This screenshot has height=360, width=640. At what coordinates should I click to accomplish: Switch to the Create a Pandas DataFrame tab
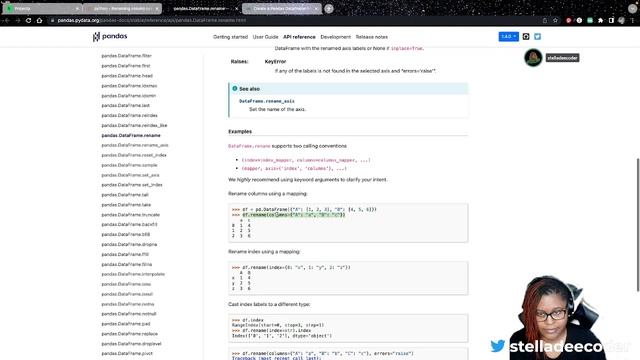[282, 9]
